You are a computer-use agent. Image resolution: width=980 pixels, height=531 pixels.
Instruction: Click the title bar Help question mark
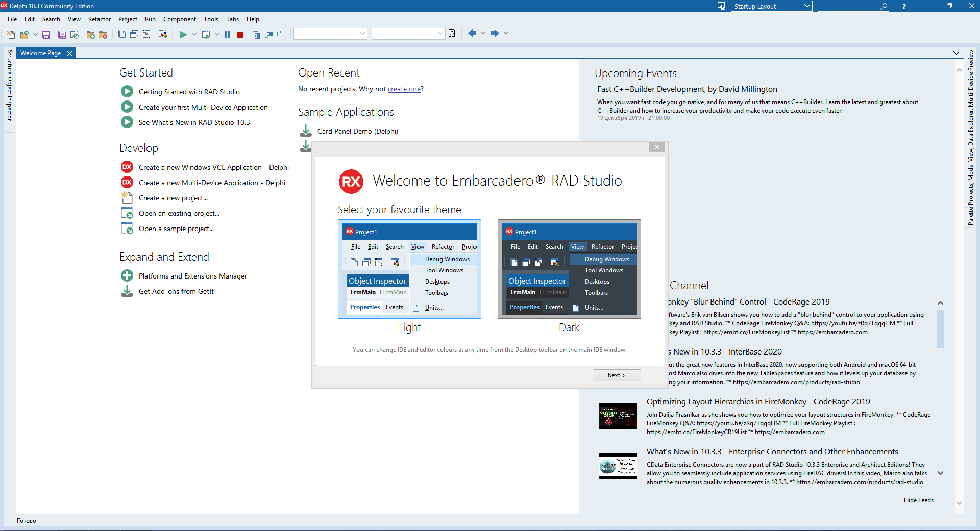pos(904,6)
